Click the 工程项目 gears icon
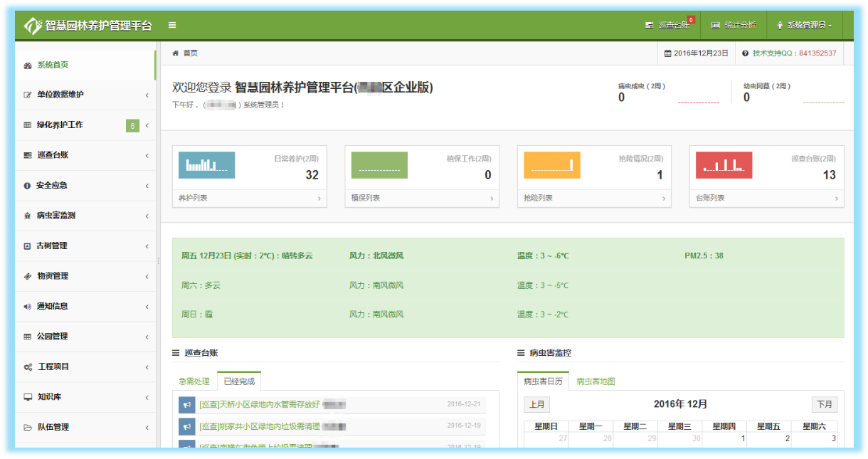This screenshot has height=459, width=868. [28, 367]
